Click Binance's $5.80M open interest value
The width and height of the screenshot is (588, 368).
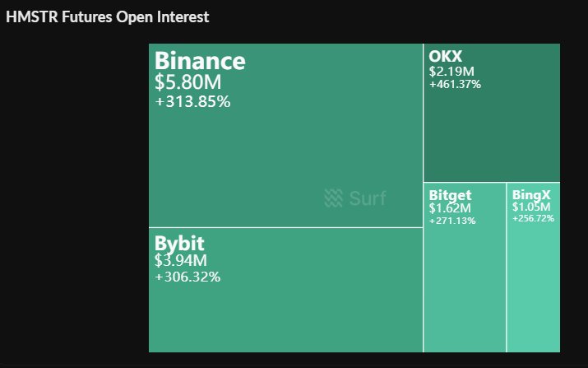click(188, 82)
